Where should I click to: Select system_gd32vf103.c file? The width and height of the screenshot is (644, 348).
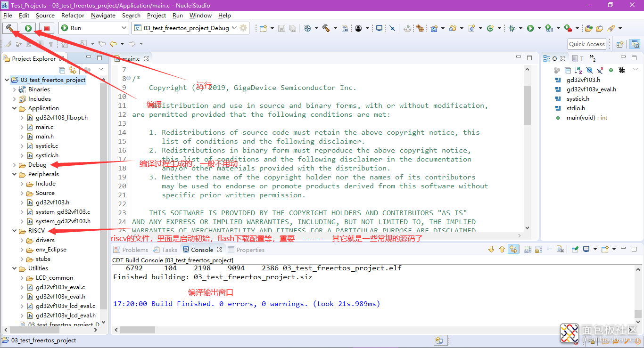point(63,212)
